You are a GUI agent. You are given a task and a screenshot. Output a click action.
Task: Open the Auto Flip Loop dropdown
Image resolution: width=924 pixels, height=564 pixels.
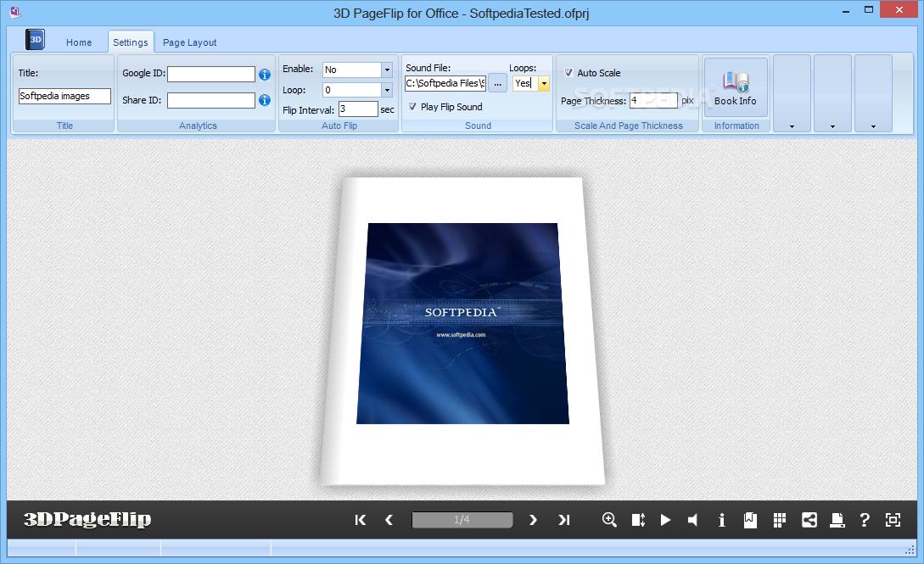click(x=387, y=90)
